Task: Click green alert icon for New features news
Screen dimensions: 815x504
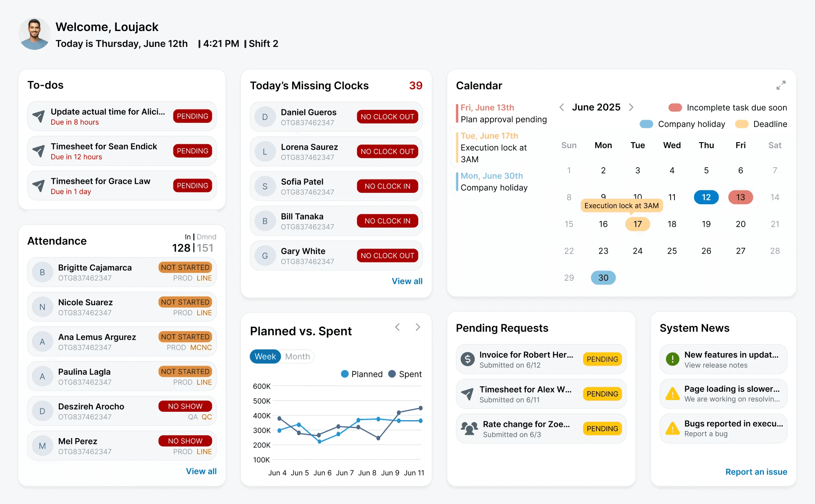Action: [x=673, y=359]
